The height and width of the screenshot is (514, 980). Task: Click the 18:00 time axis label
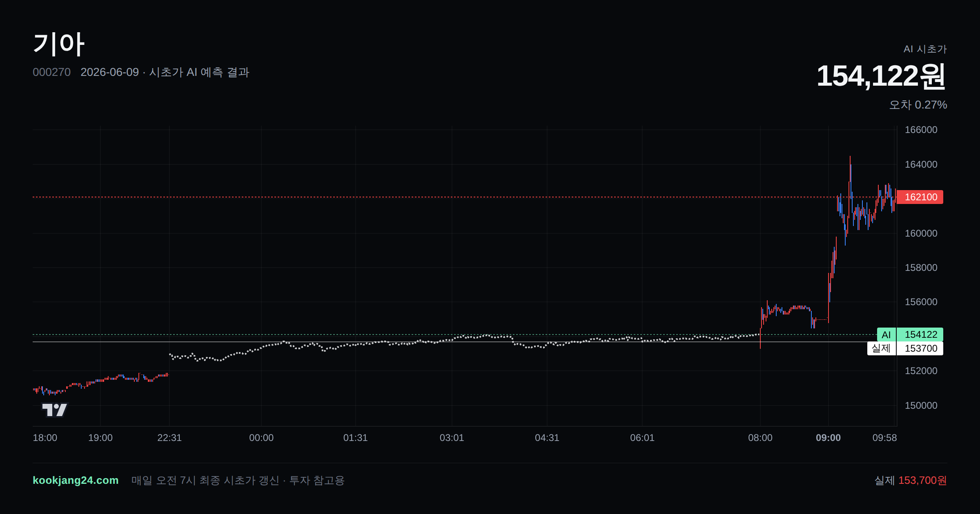pos(45,438)
